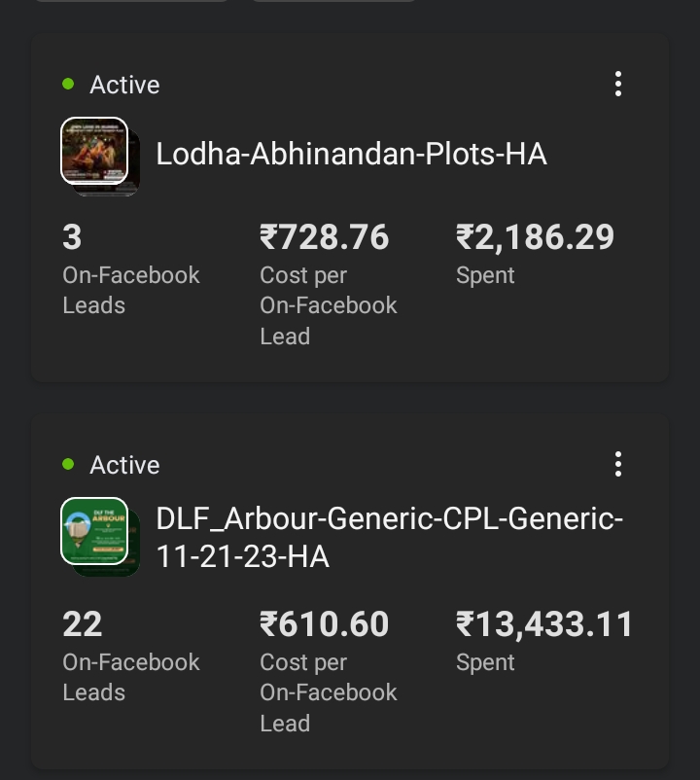Click the green status dot on Lodha card
This screenshot has height=780, width=700.
pyautogui.click(x=68, y=85)
